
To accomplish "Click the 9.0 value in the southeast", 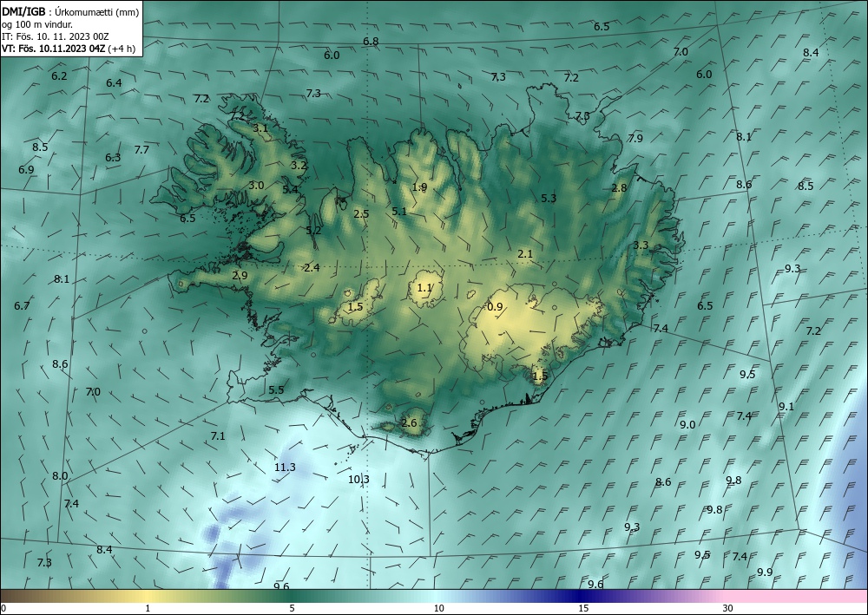I will [687, 425].
